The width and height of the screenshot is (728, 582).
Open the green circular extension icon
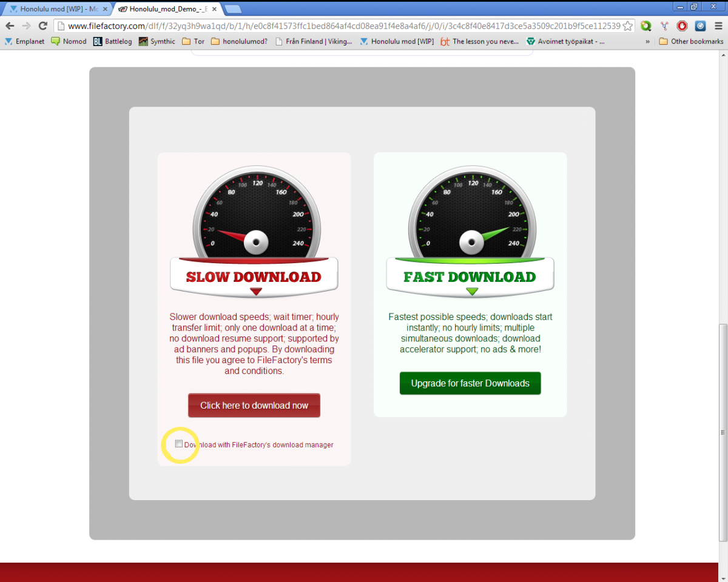click(x=646, y=26)
